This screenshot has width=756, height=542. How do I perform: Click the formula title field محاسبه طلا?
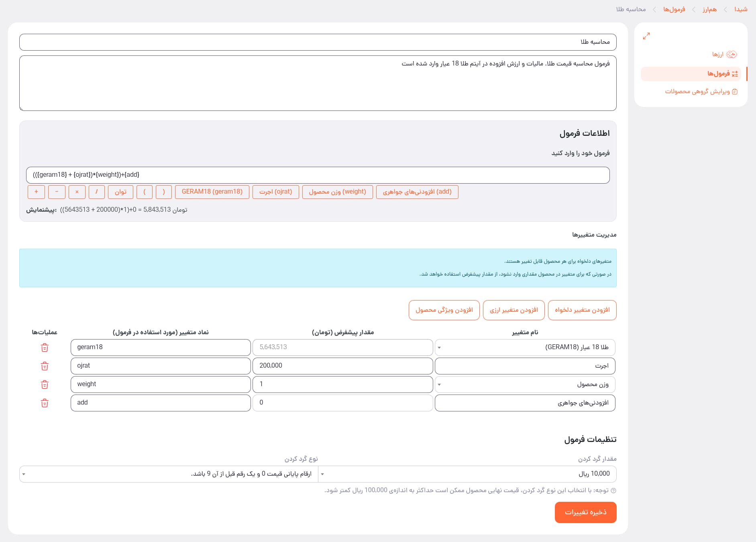(x=318, y=42)
